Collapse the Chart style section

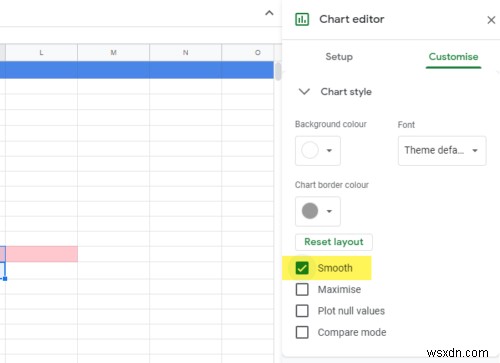pyautogui.click(x=304, y=91)
